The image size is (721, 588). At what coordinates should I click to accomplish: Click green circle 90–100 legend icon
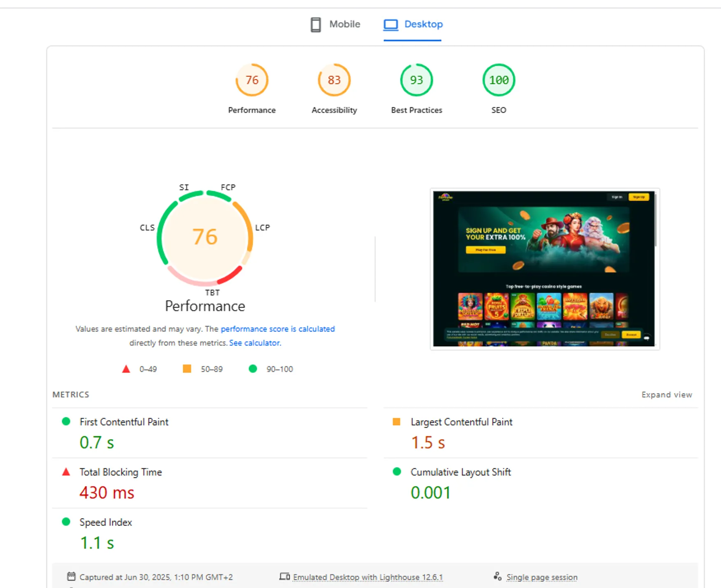coord(253,368)
